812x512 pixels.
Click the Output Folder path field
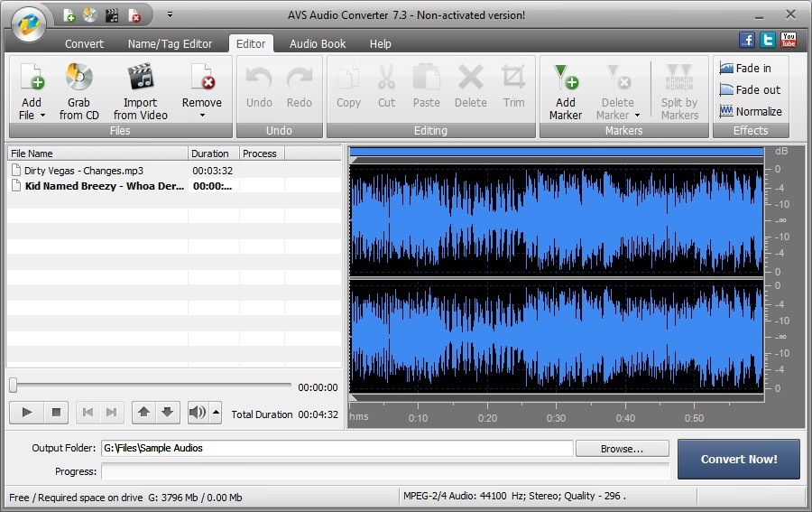pos(337,448)
